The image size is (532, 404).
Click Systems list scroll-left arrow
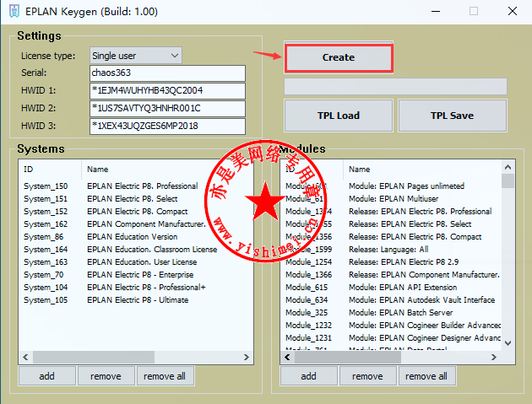click(x=25, y=357)
